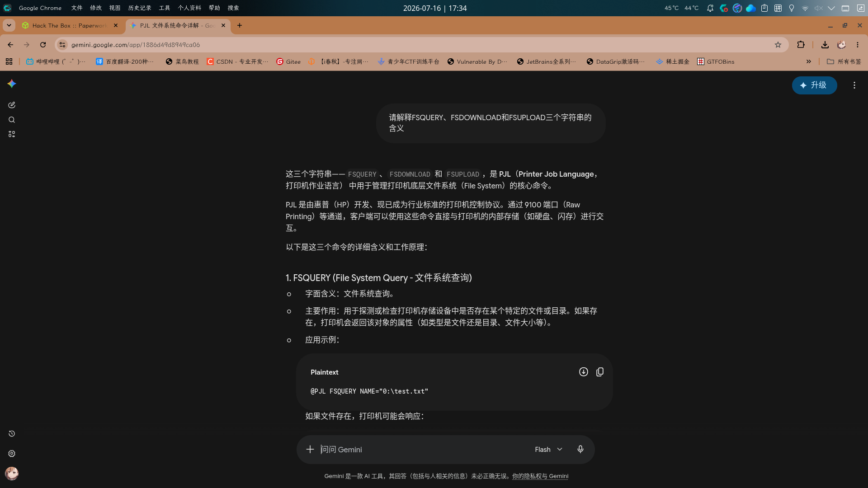Open a new browser tab
This screenshot has height=488, width=868.
point(240,26)
